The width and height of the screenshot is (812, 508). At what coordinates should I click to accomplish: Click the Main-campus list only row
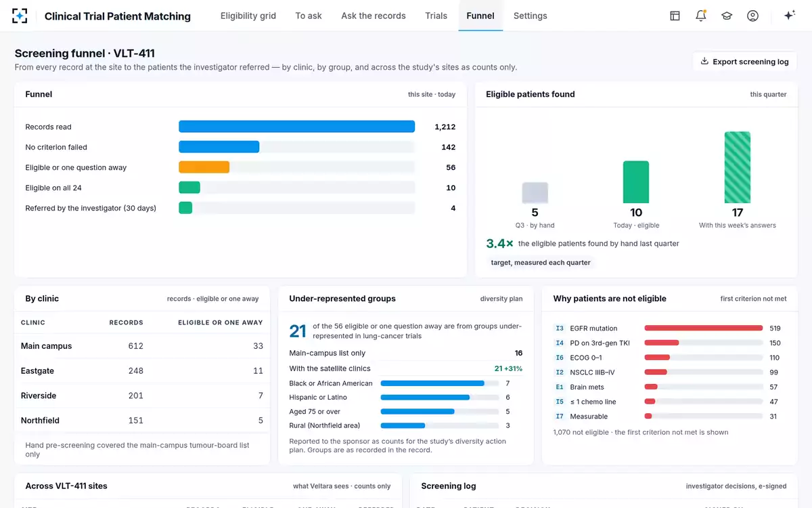pyautogui.click(x=405, y=353)
